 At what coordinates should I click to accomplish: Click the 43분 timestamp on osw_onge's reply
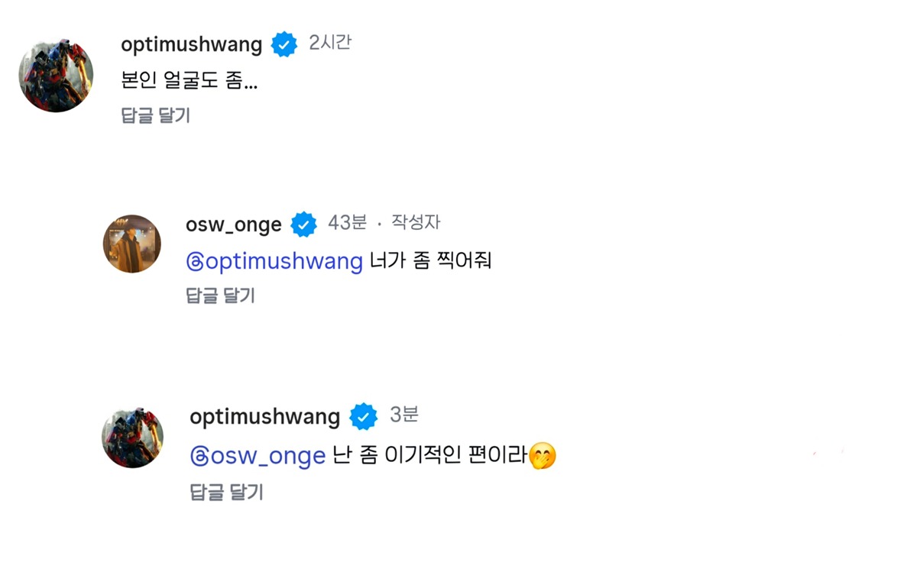347,223
